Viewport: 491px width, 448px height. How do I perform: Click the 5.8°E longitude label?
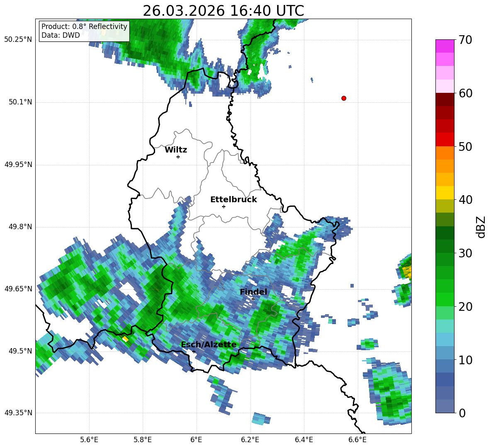pyautogui.click(x=143, y=440)
